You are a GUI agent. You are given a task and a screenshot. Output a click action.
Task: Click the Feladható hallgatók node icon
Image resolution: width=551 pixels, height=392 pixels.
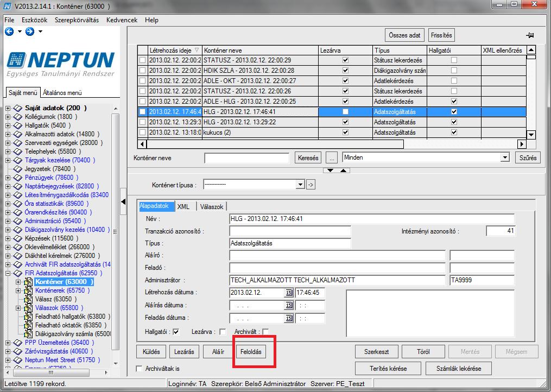[x=28, y=317]
